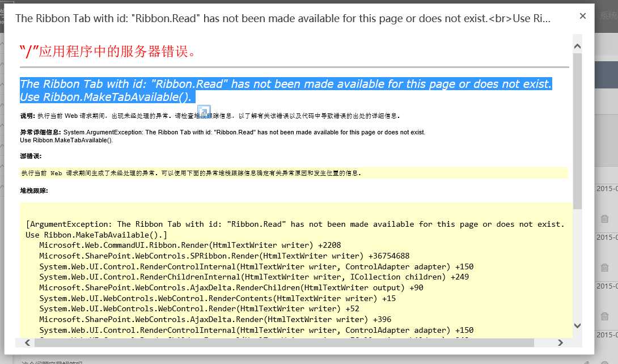The height and width of the screenshot is (364, 618).
Task: Click the "SPRibbon.Render" +36754688 line
Action: [225, 256]
